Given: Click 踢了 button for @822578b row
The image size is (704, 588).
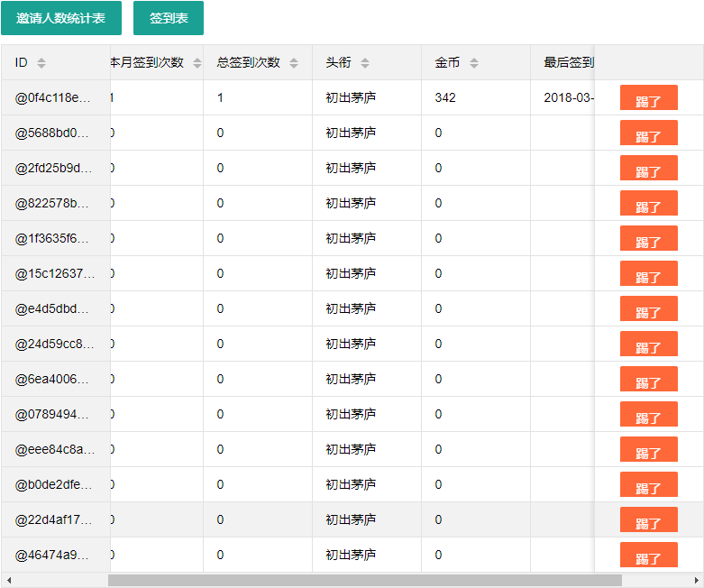Looking at the screenshot, I should 649,203.
